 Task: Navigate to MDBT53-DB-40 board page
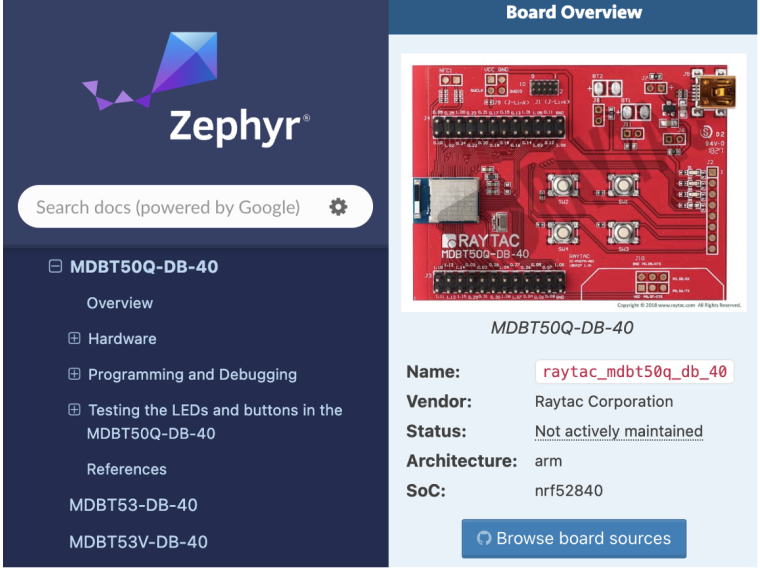[x=133, y=505]
